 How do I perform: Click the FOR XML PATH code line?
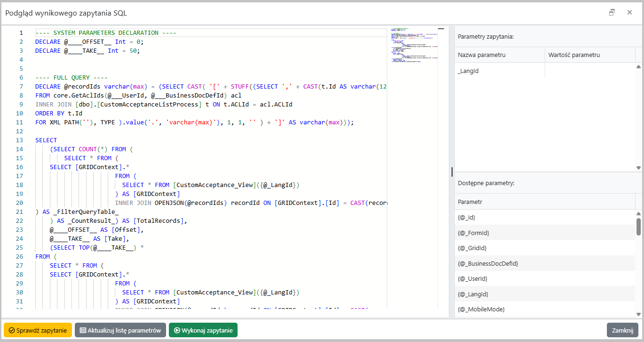[194, 122]
